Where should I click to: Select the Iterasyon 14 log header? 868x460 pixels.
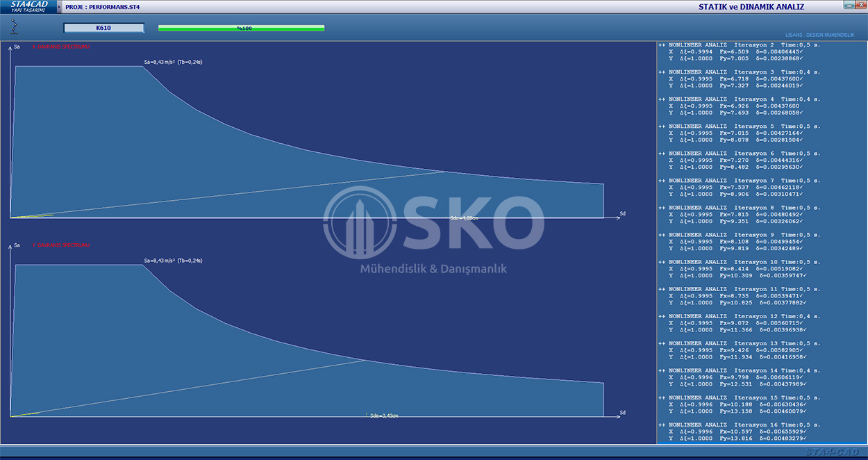tap(741, 370)
